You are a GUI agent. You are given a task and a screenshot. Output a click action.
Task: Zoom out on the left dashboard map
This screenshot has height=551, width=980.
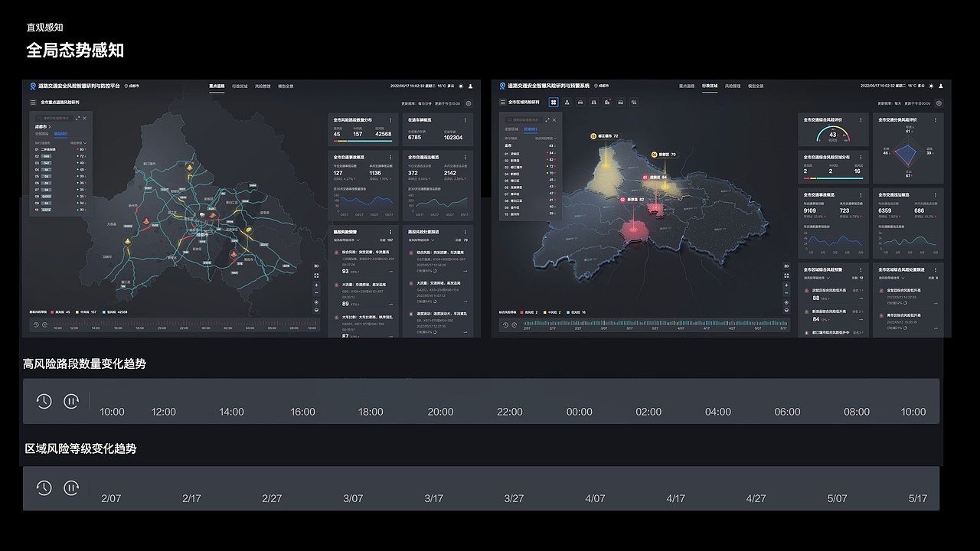pos(316,293)
